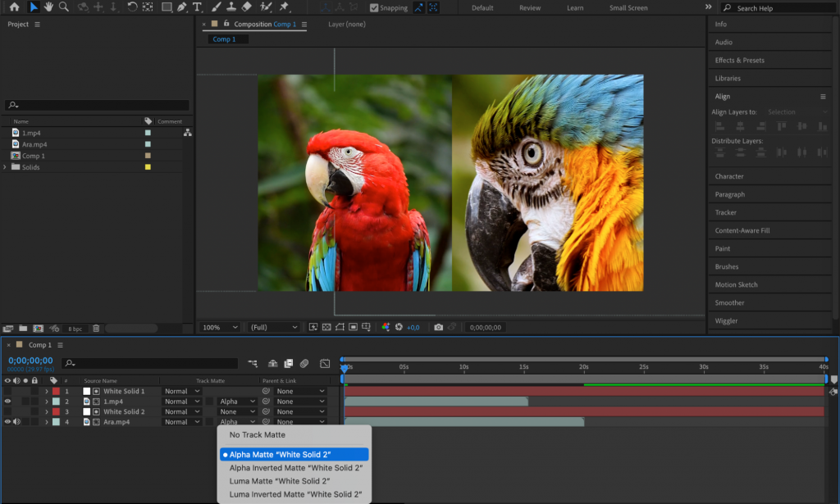Select the Hand tool
The image size is (840, 504).
click(48, 8)
